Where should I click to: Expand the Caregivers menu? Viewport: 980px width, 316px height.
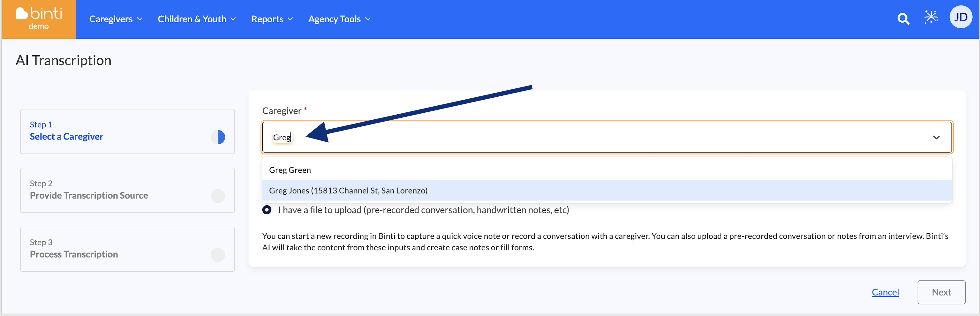tap(116, 19)
